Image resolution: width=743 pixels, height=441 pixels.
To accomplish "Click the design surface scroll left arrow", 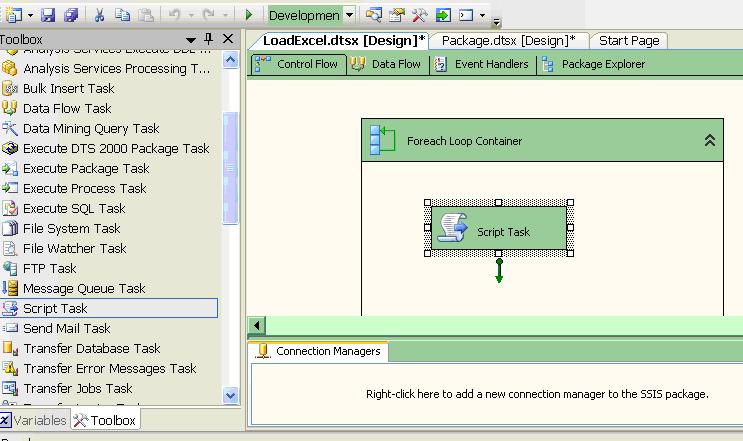I will point(256,325).
